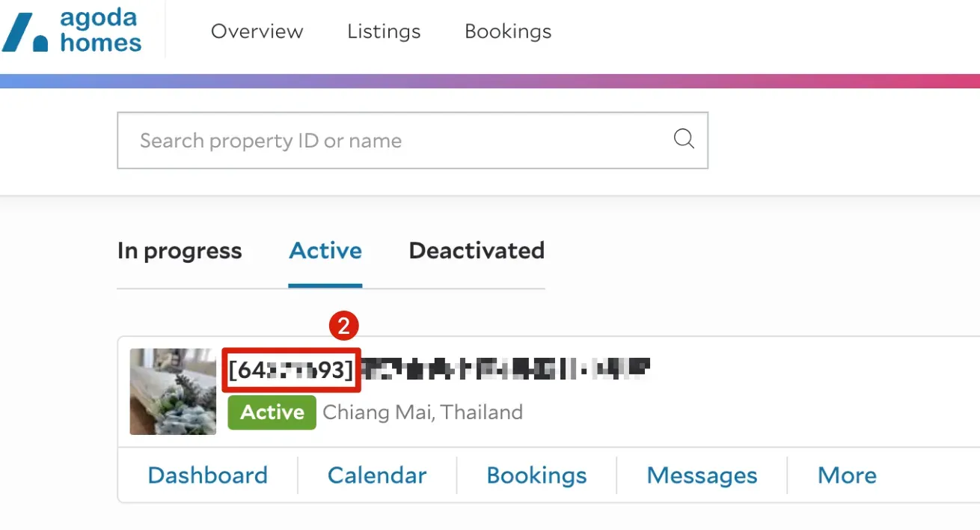
Task: Select the Active listings tab
Action: tap(325, 251)
